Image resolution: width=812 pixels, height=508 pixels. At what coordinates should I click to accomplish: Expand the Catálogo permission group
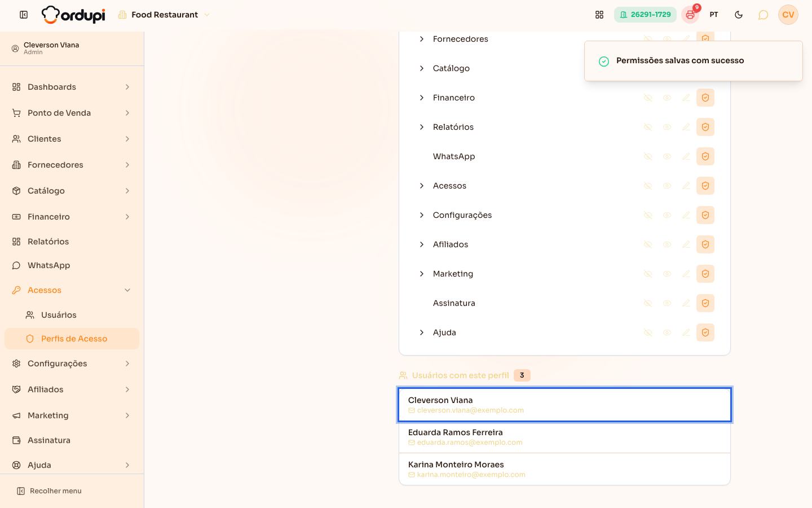point(422,68)
